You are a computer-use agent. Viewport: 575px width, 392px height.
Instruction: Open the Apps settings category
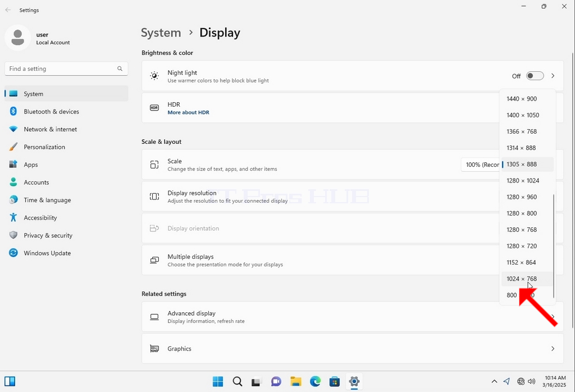click(66, 165)
